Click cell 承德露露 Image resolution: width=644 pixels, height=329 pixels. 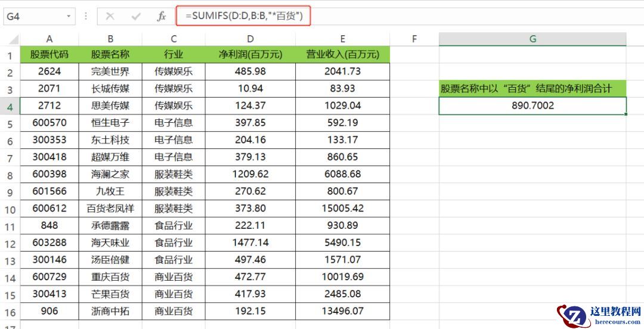(x=110, y=225)
